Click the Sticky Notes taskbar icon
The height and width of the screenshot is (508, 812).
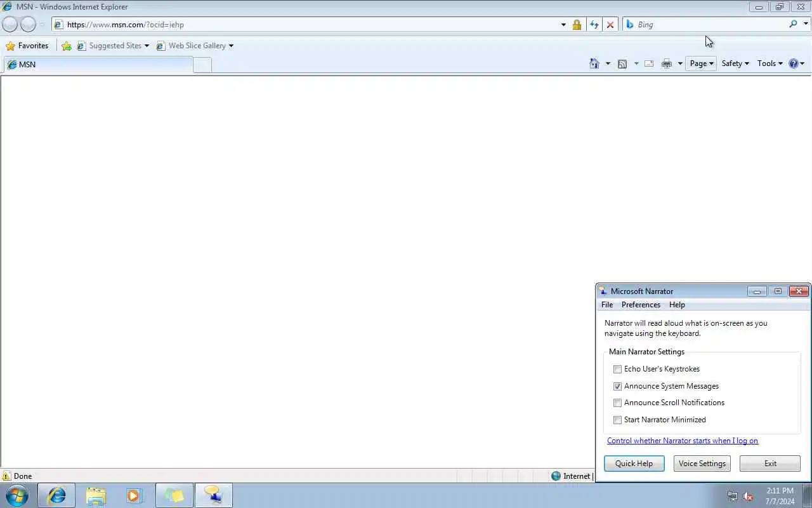(x=174, y=495)
